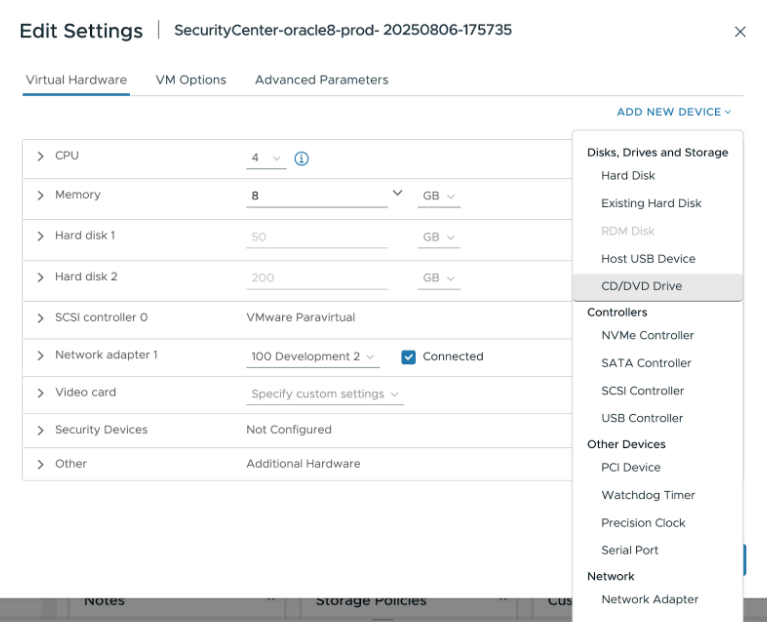Open the 100 Development 2 network dropdown

[x=312, y=357]
